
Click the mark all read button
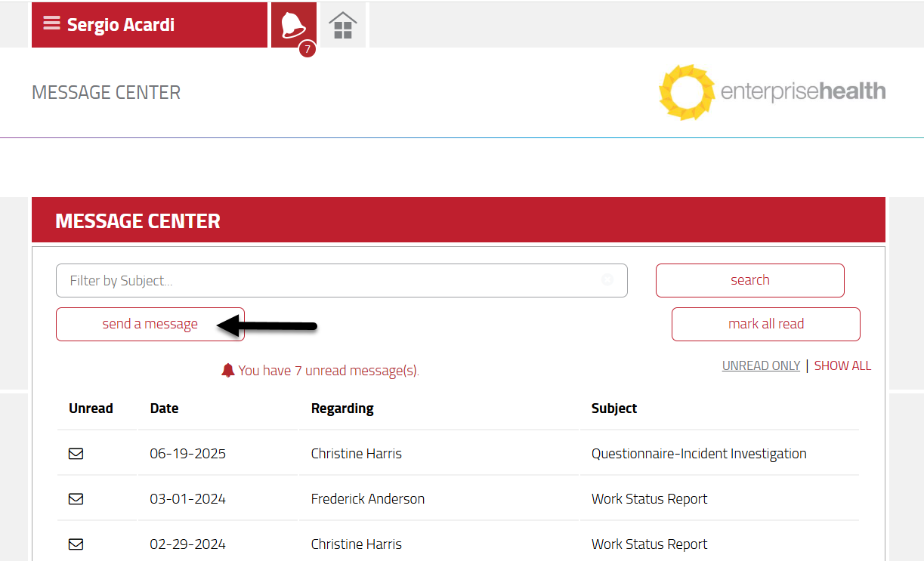tap(765, 324)
